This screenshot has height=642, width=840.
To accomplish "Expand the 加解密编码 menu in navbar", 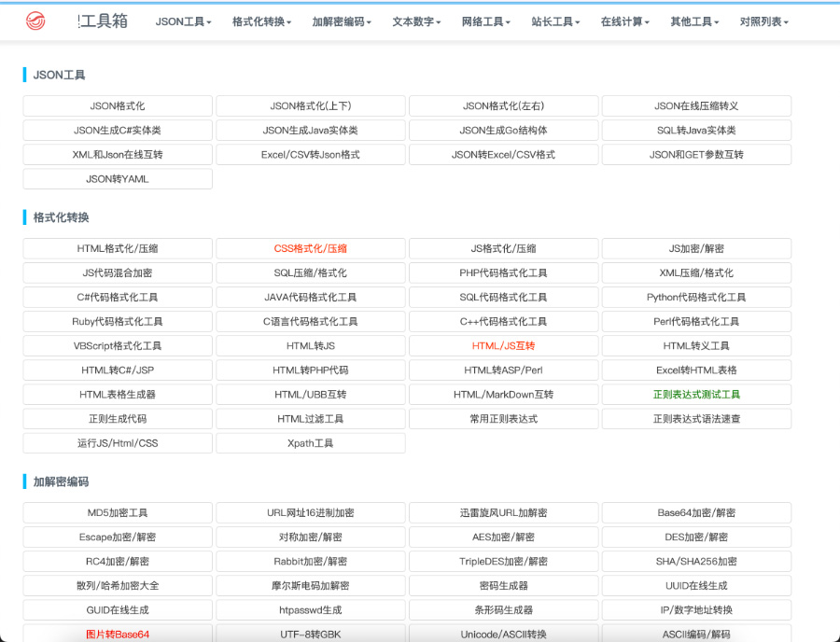I will click(342, 21).
